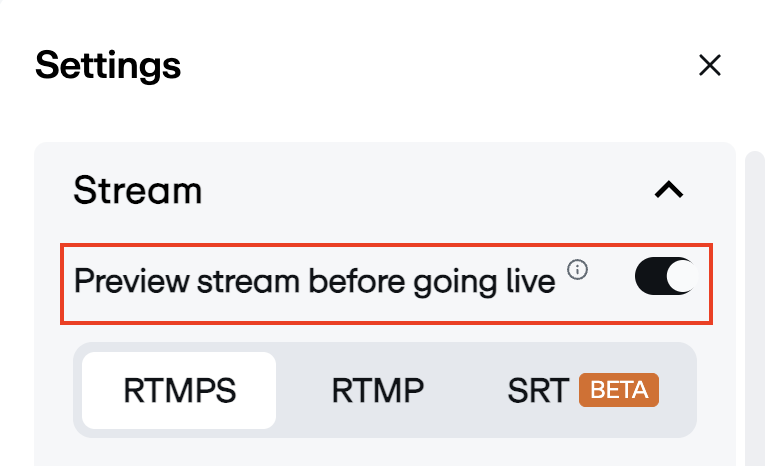This screenshot has width=766, height=466.
Task: Click the orange BETA badge
Action: pos(619,389)
